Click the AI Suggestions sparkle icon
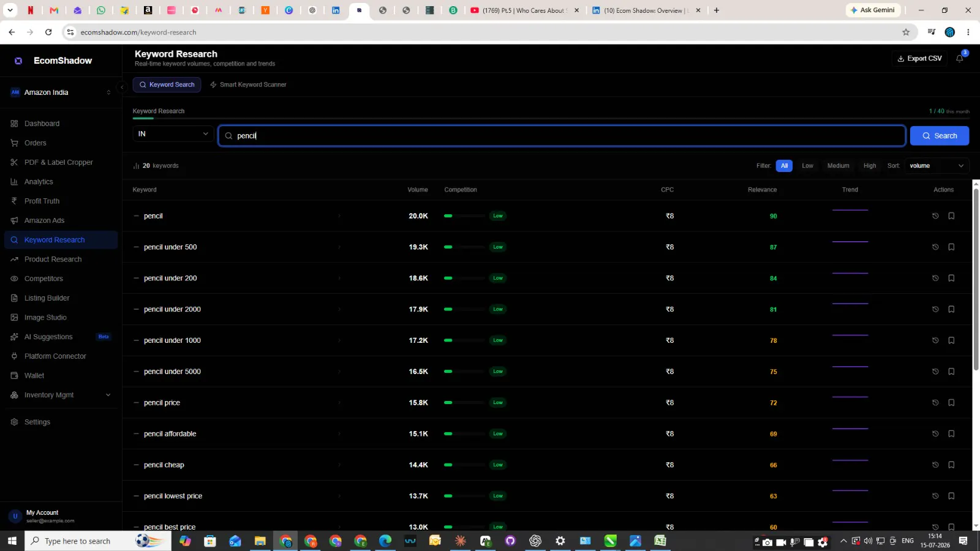 (x=14, y=337)
